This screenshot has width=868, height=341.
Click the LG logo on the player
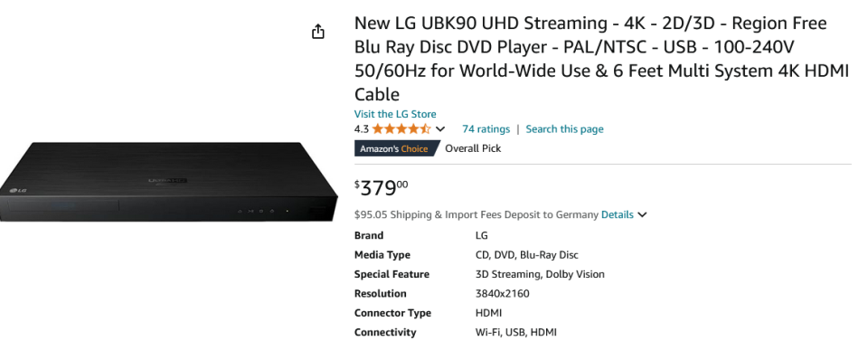click(x=18, y=191)
